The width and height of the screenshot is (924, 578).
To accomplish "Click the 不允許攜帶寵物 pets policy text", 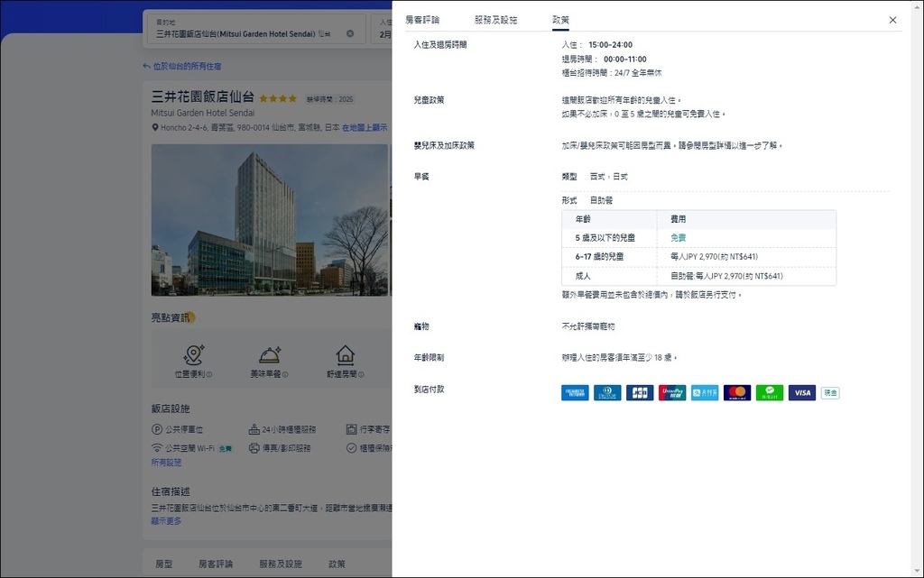I will (588, 326).
